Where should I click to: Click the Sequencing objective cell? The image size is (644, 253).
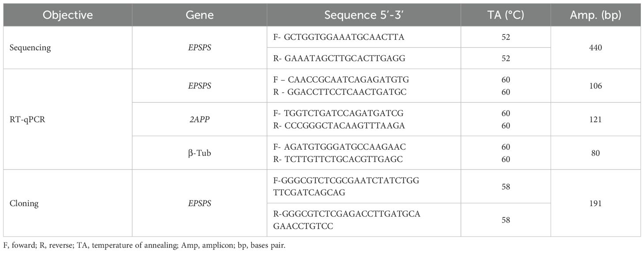[x=30, y=48]
